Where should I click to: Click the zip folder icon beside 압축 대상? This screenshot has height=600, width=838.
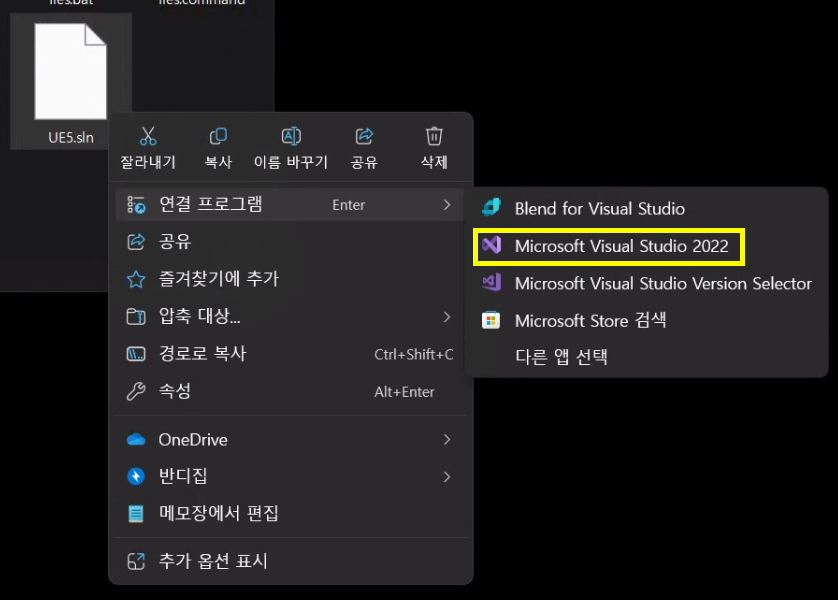click(136, 316)
